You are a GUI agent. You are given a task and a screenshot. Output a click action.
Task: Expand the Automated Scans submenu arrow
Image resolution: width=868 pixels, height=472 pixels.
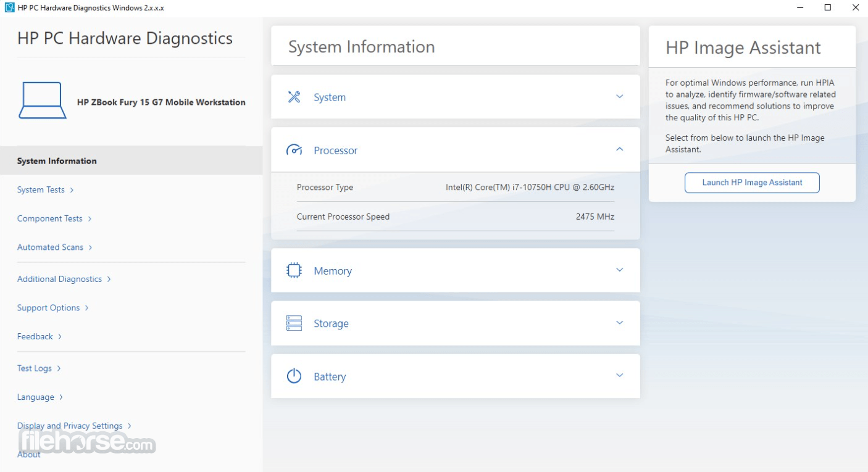(90, 247)
